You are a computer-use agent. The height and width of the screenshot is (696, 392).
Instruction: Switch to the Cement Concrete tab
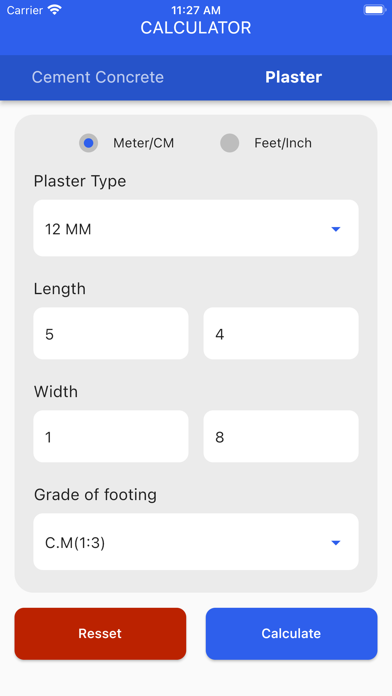tap(98, 77)
